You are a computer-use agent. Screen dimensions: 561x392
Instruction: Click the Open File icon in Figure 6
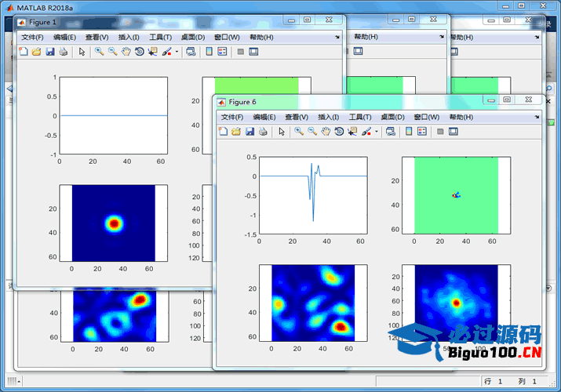tap(236, 132)
